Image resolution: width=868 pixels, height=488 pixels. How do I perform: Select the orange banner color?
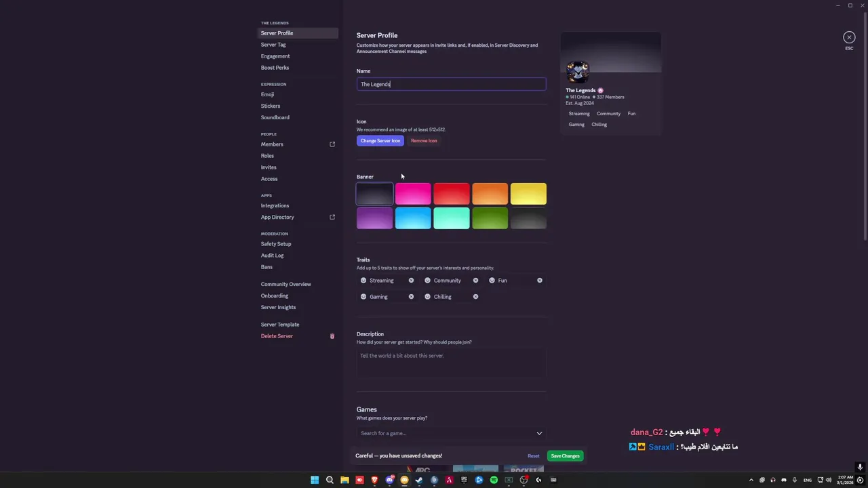(490, 194)
